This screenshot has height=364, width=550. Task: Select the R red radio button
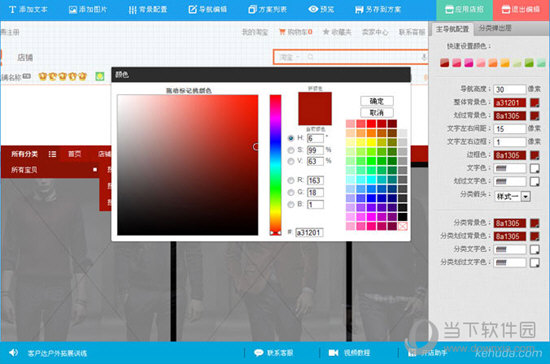coord(291,180)
